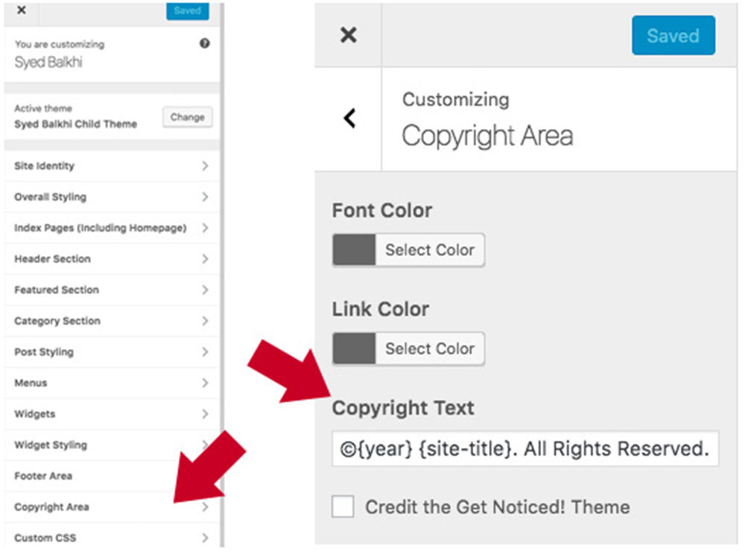Click the Menus row chevron icon
Image resolution: width=745 pixels, height=560 pixels.
[205, 383]
